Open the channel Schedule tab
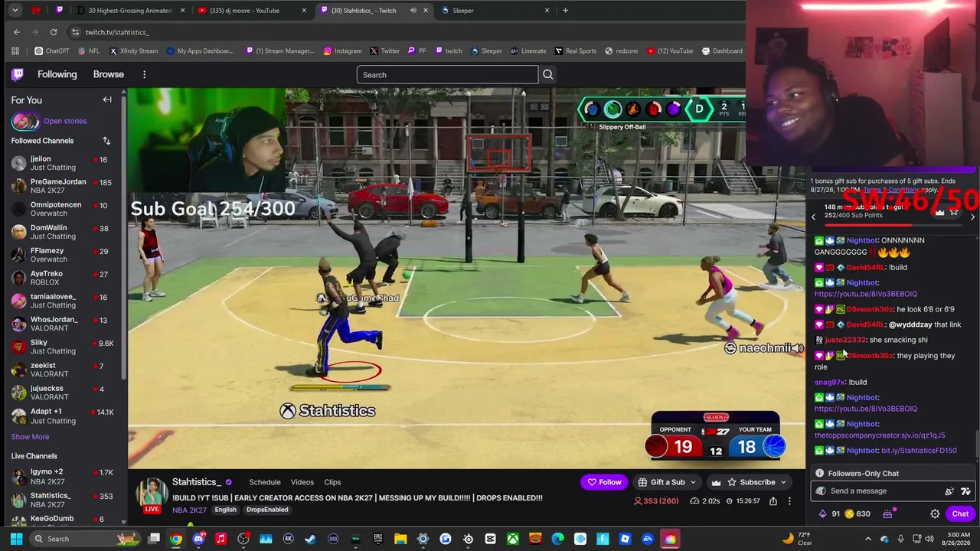The image size is (980, 551). pos(265,482)
